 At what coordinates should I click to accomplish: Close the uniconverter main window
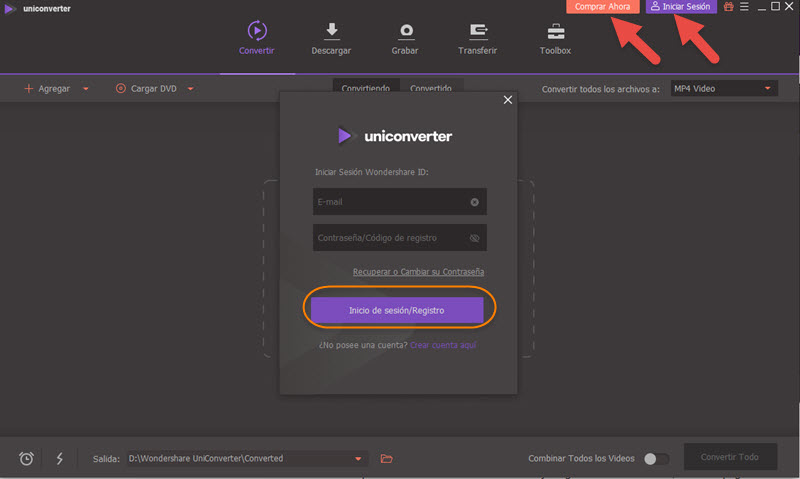point(789,7)
